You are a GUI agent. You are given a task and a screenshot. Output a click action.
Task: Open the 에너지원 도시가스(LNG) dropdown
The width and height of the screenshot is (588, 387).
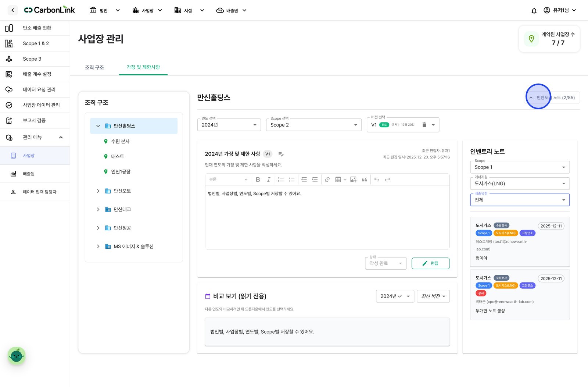(520, 184)
